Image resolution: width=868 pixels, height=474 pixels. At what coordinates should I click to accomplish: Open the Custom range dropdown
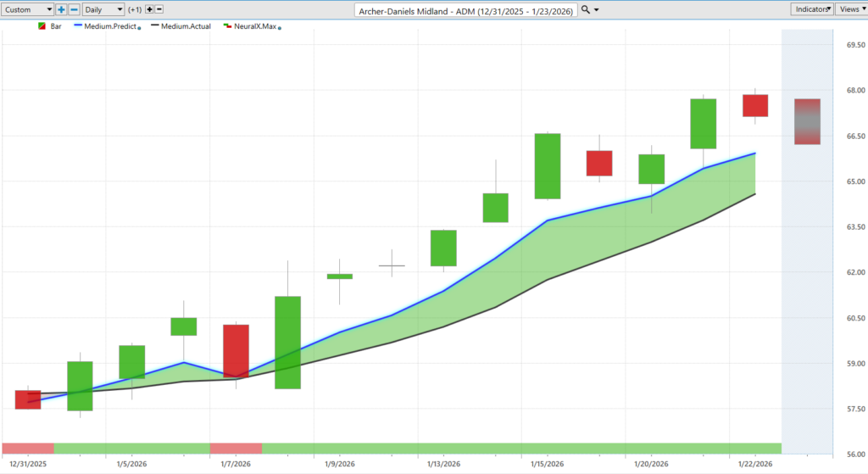pos(27,9)
